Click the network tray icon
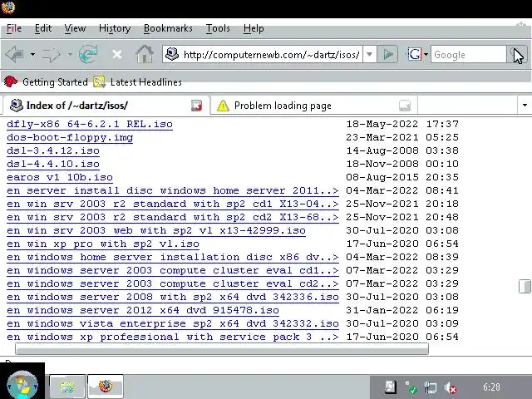Viewport: 532px width, 399px height. coord(431,387)
